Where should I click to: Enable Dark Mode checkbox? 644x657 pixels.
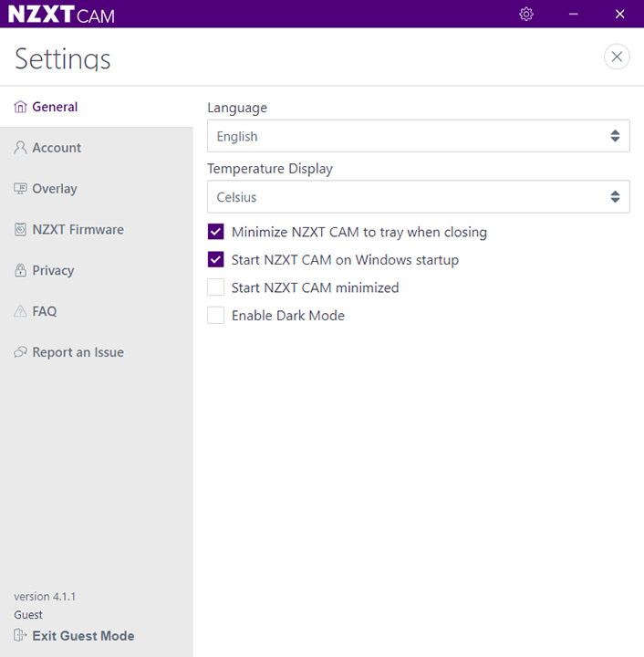pyautogui.click(x=215, y=315)
